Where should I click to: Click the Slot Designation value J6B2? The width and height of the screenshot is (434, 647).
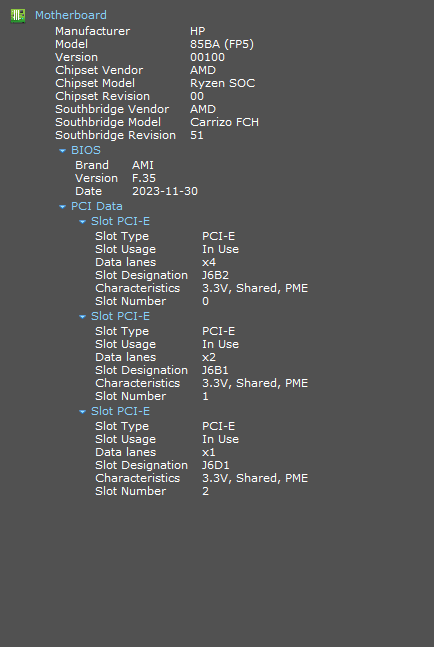pos(215,275)
